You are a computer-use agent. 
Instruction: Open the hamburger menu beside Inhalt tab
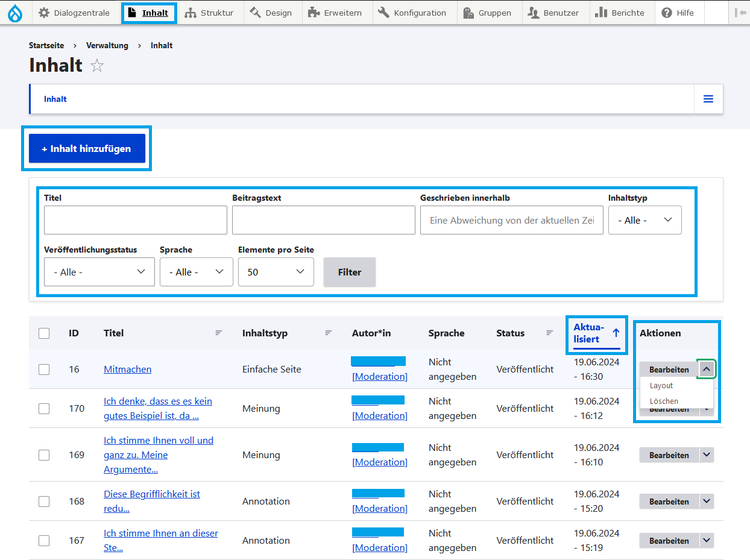click(x=708, y=99)
